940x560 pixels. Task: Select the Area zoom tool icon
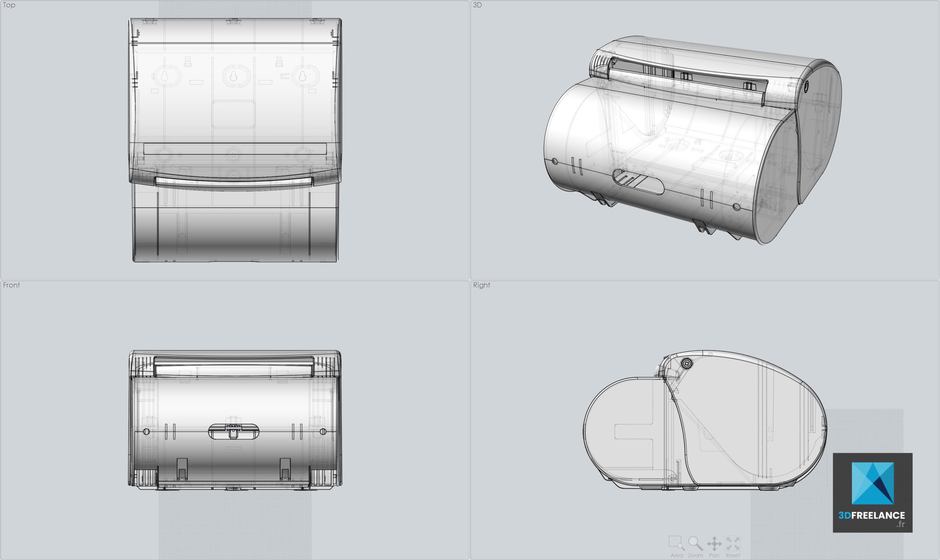[676, 543]
